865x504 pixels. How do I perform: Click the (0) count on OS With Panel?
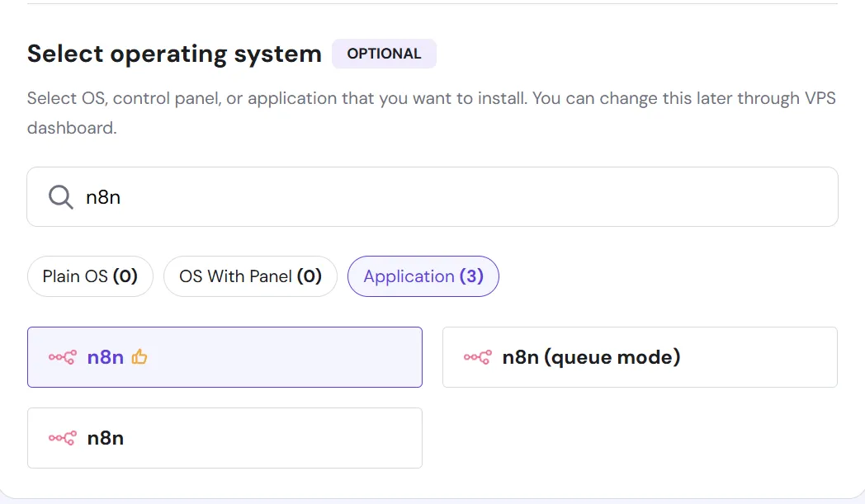[x=310, y=276]
